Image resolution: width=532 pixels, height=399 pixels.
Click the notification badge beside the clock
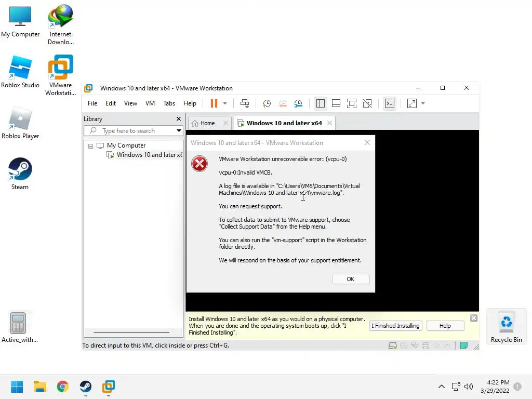point(517,387)
